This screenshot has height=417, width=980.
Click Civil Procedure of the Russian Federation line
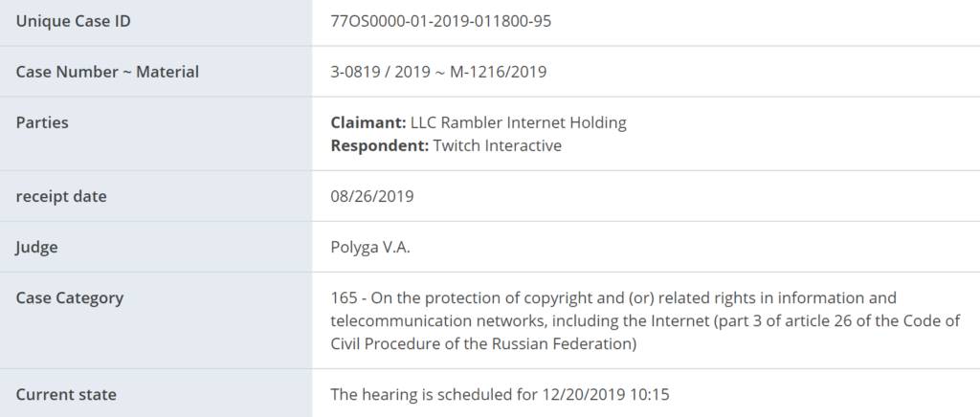pyautogui.click(x=483, y=344)
